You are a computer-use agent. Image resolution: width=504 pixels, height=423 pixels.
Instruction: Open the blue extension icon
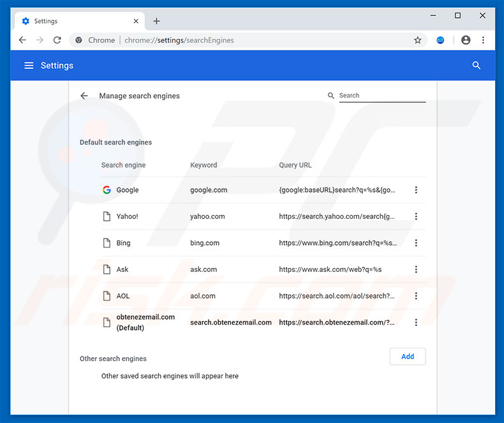click(x=440, y=40)
